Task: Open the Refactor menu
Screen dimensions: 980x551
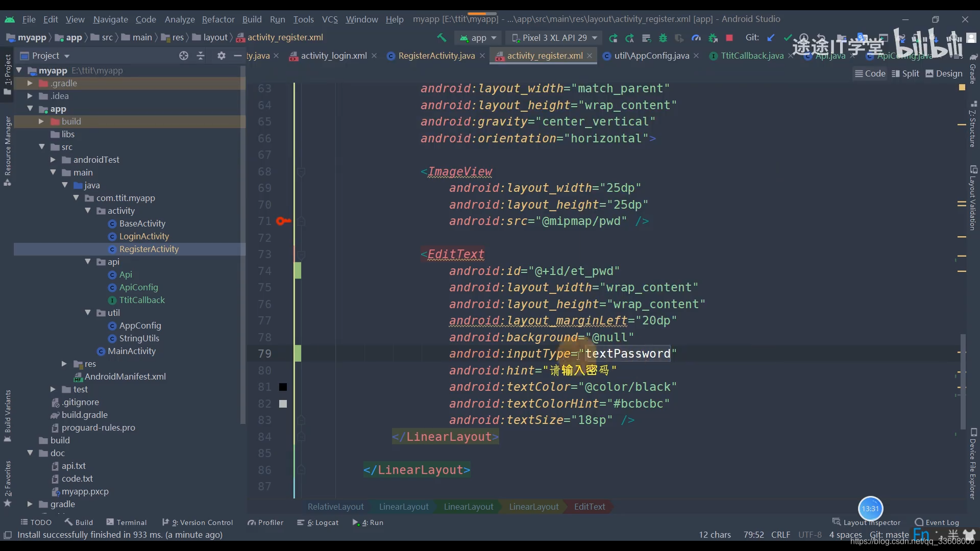Action: [218, 19]
